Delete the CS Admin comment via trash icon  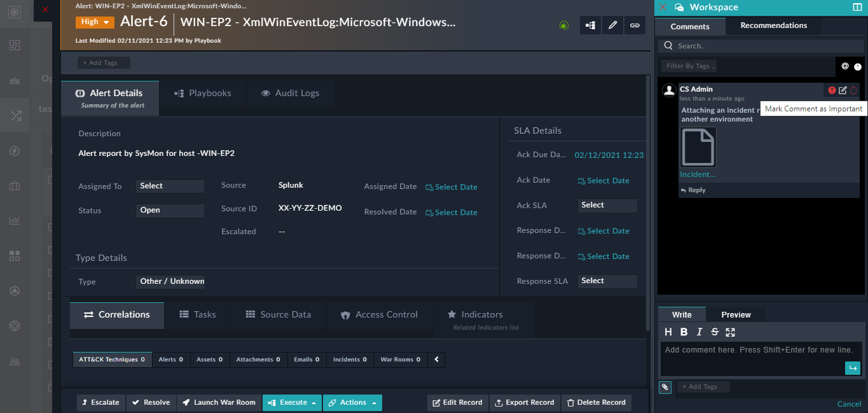tap(853, 90)
